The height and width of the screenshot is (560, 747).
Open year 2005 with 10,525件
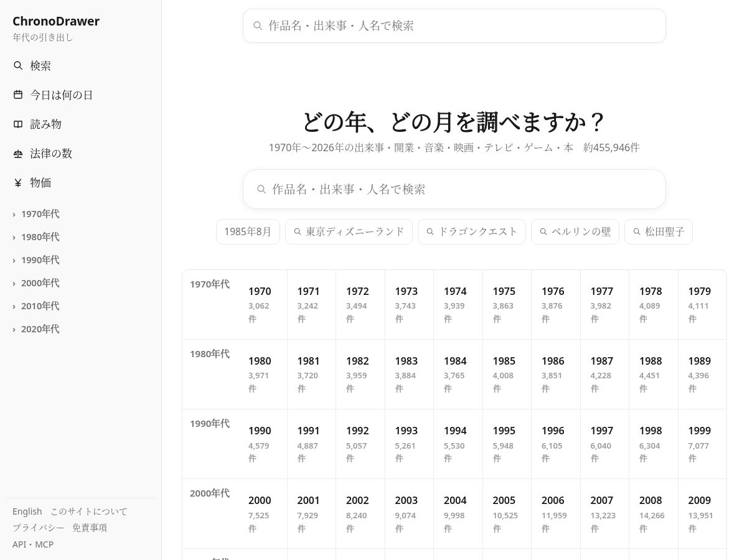point(507,513)
